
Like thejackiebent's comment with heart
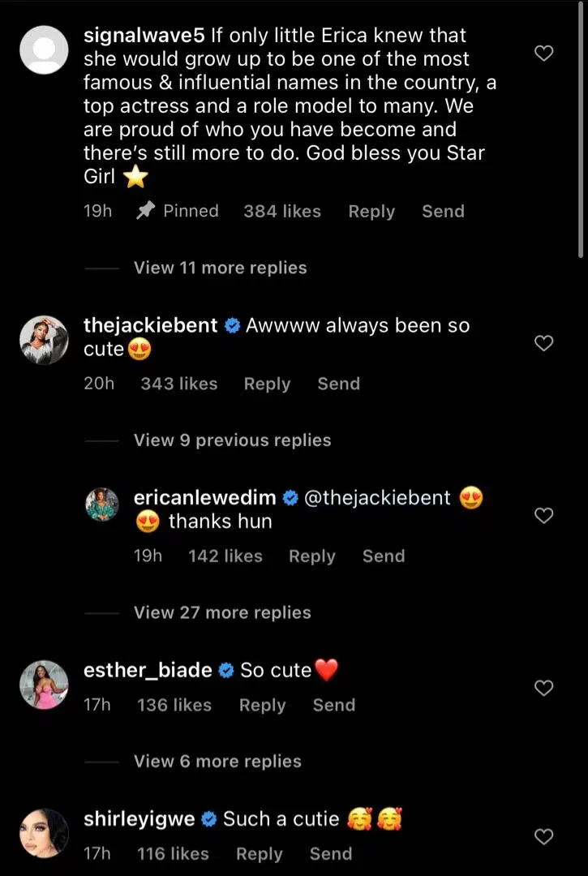[x=545, y=343]
